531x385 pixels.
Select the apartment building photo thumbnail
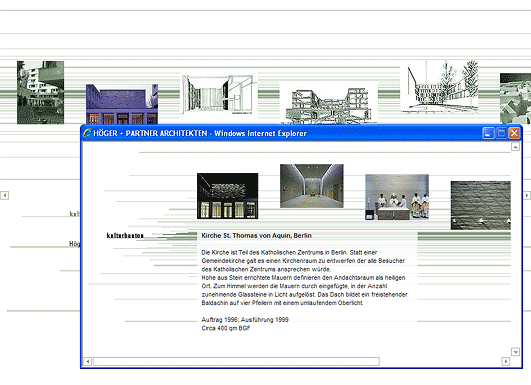pos(40,92)
